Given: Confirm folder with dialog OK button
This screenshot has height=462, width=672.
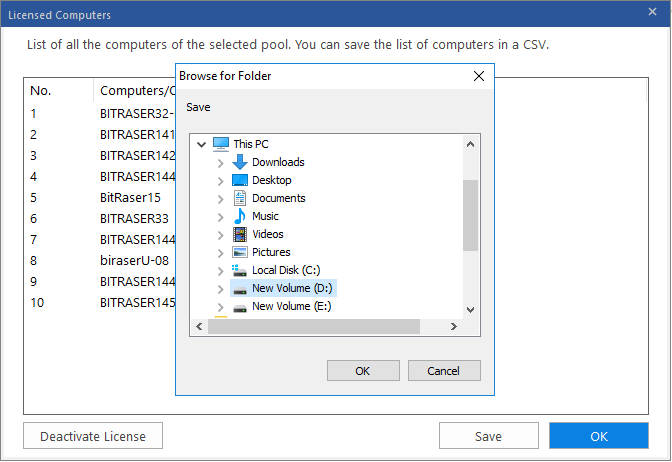Looking at the screenshot, I should (x=363, y=371).
